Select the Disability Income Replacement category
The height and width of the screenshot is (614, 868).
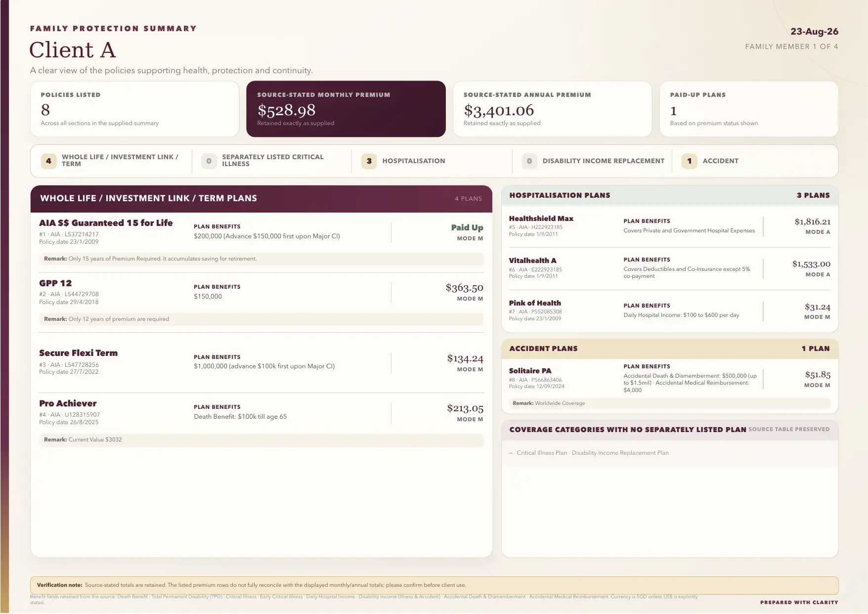593,161
